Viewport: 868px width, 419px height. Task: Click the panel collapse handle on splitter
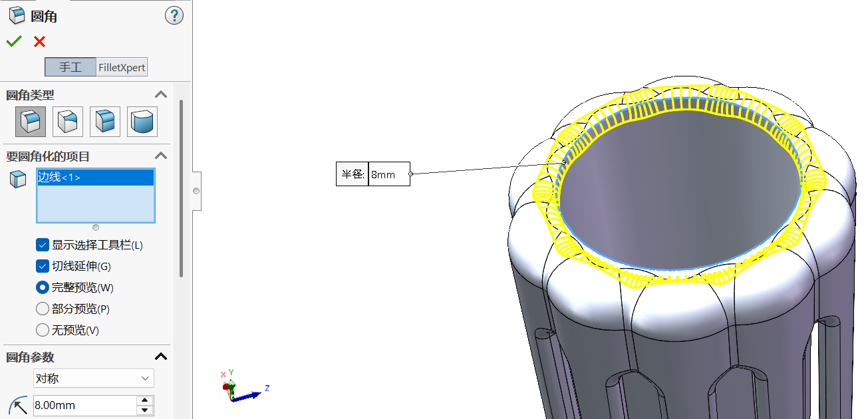point(196,191)
